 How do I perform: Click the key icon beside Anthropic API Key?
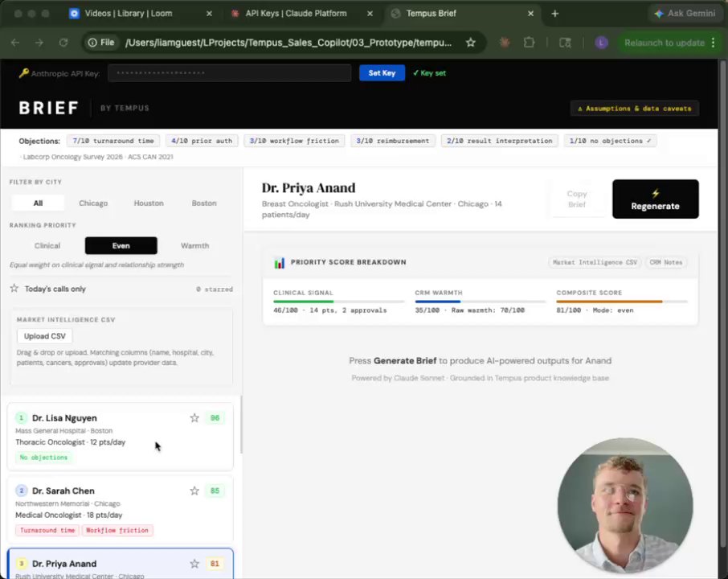click(23, 73)
